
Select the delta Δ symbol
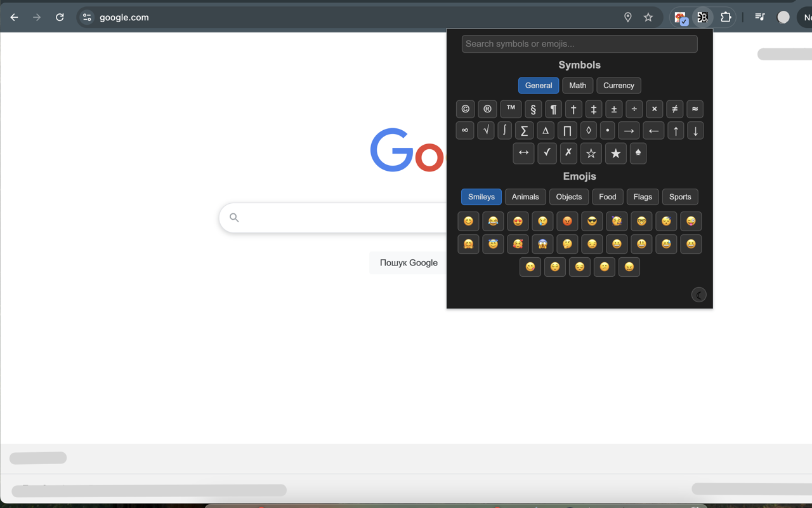[545, 131]
